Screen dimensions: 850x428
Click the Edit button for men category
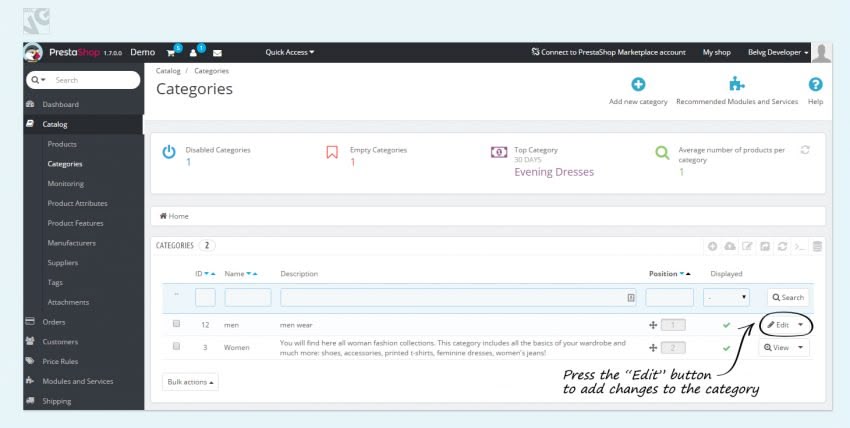778,325
